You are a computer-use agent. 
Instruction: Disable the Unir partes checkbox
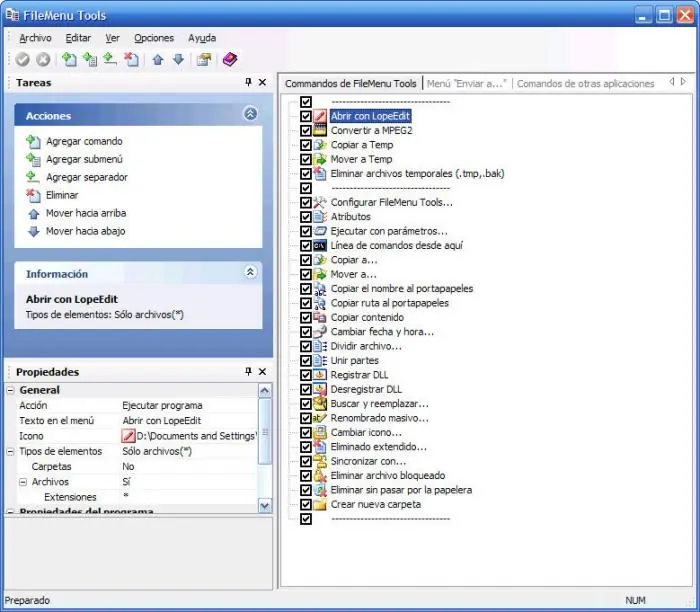click(x=306, y=361)
